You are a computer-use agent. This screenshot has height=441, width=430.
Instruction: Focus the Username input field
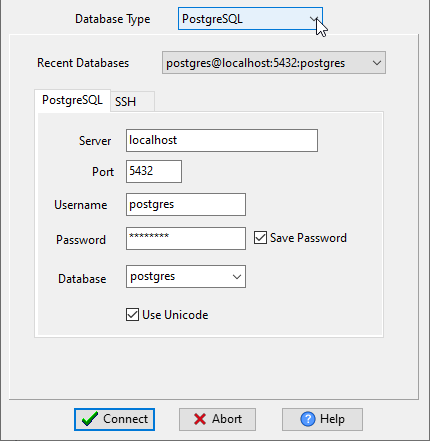[186, 204]
